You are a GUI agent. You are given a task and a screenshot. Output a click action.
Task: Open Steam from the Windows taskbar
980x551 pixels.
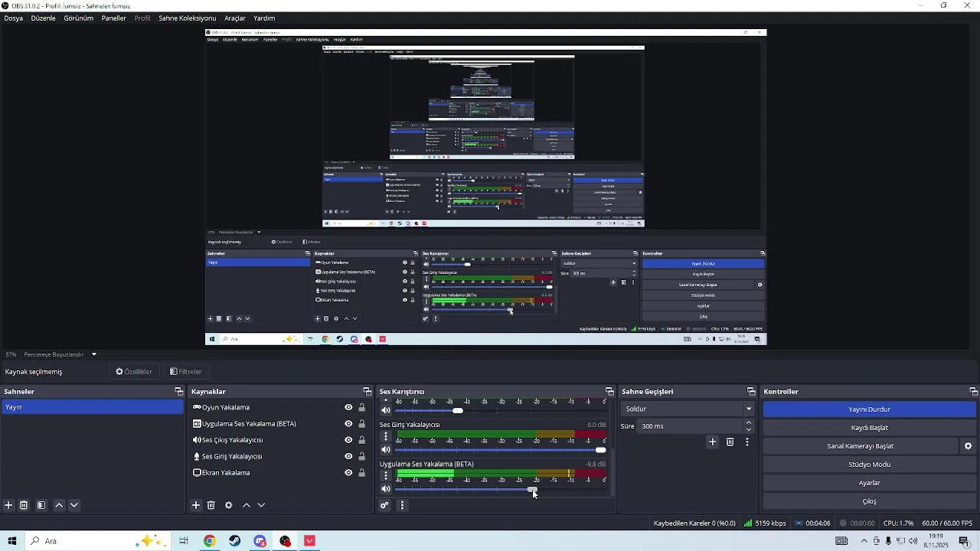[x=234, y=541]
